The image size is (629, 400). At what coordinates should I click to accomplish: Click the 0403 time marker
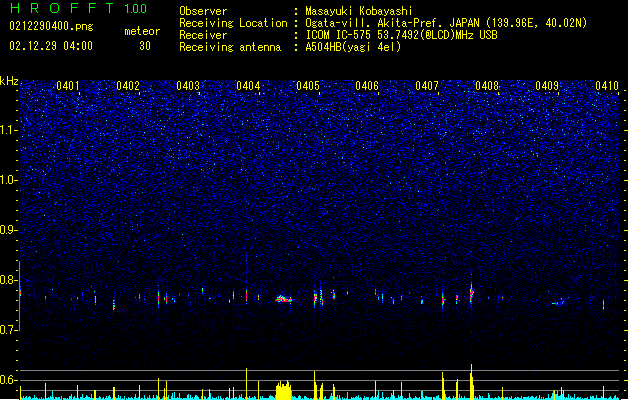coord(188,85)
